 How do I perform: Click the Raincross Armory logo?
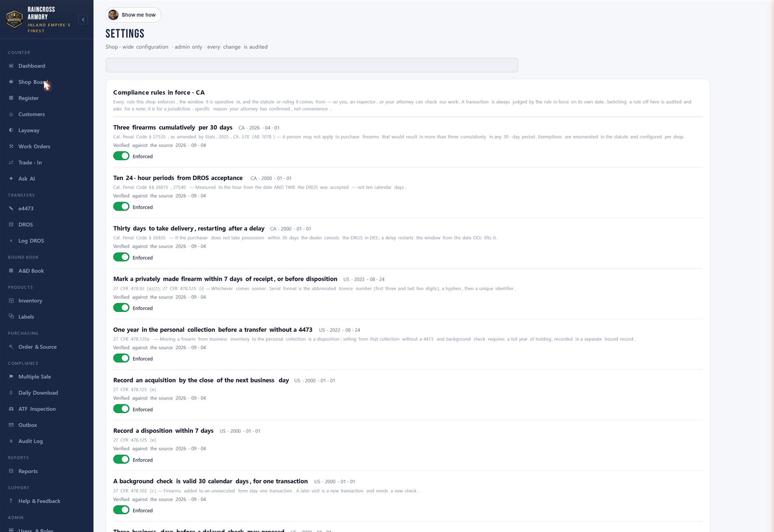pos(15,19)
